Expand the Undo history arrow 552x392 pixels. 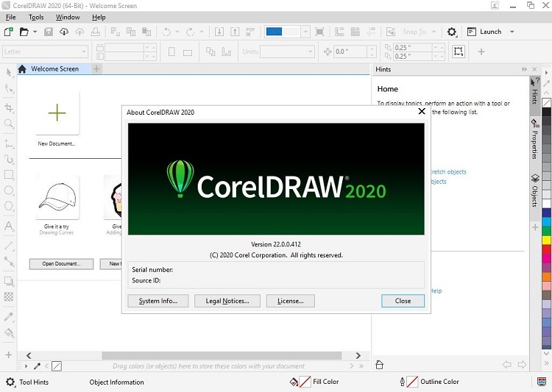coord(177,32)
